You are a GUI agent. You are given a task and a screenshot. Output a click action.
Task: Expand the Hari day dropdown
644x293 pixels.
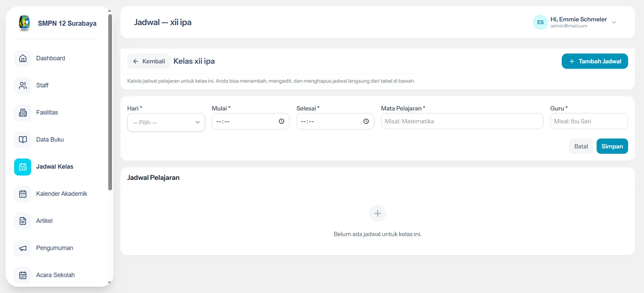166,122
